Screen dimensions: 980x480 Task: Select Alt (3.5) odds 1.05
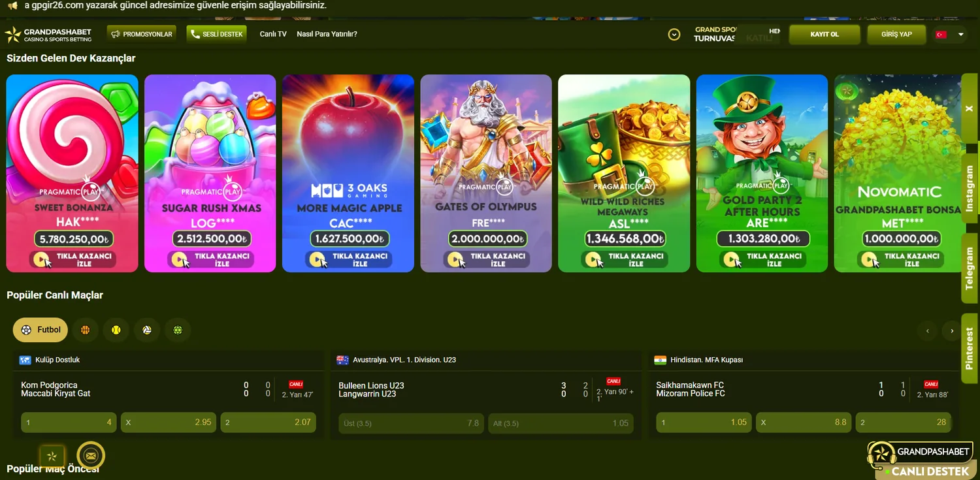click(561, 423)
